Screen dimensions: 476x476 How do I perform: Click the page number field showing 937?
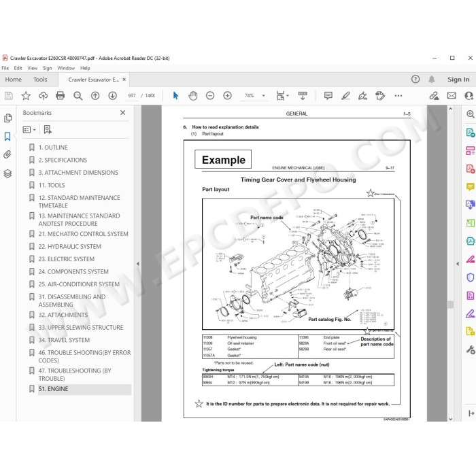pos(132,96)
